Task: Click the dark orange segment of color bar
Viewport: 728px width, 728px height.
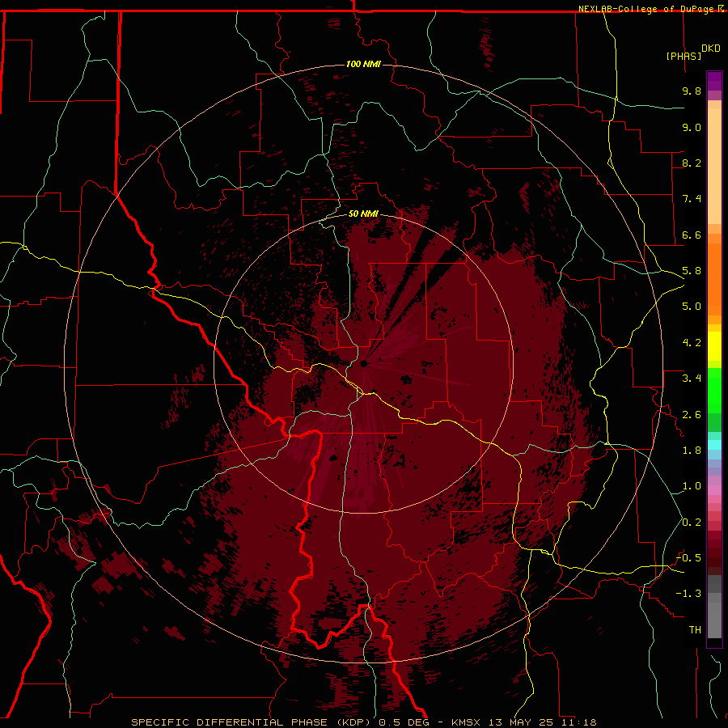Action: coord(714,280)
